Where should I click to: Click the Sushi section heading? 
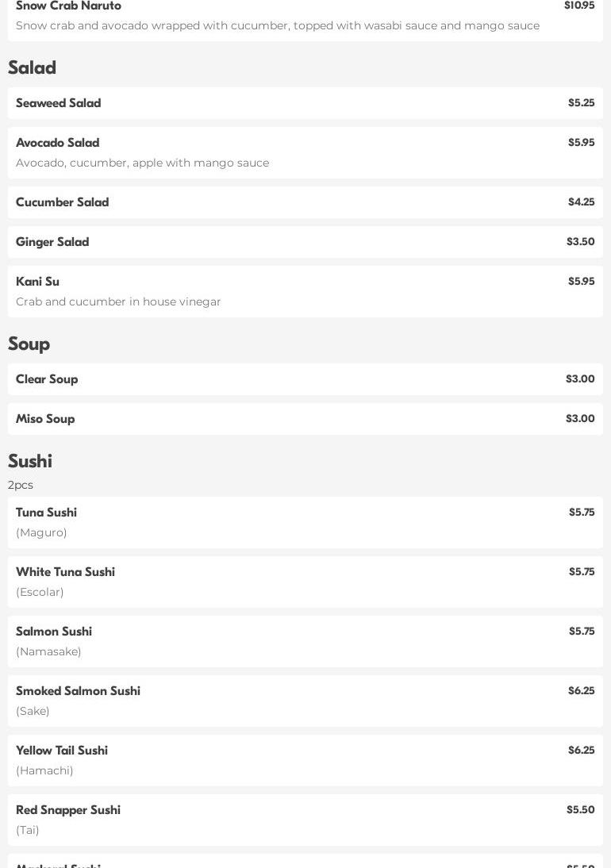tap(29, 461)
